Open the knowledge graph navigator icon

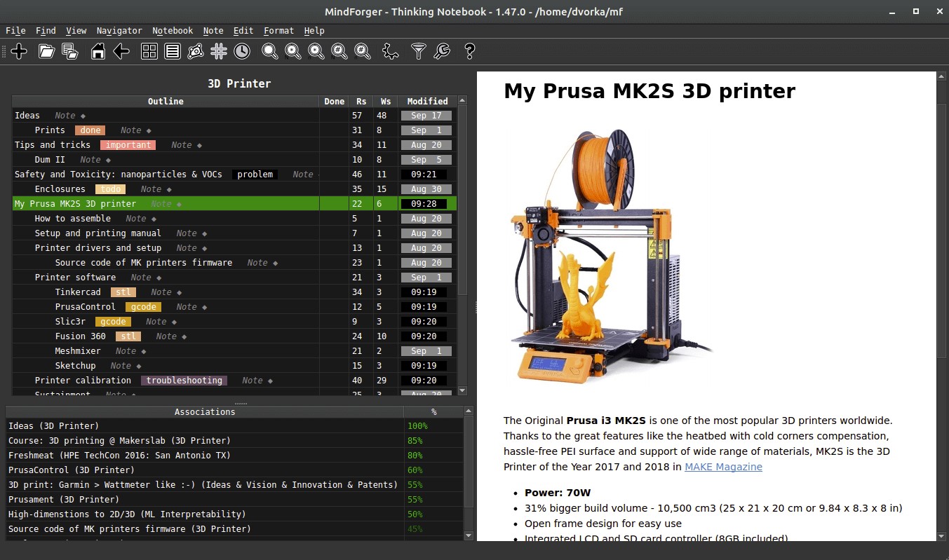point(196,51)
